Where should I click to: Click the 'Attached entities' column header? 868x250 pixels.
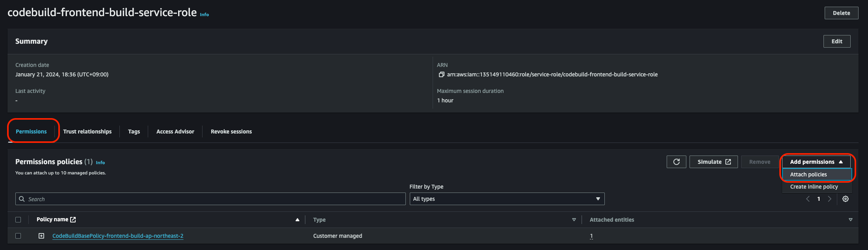[612, 220]
